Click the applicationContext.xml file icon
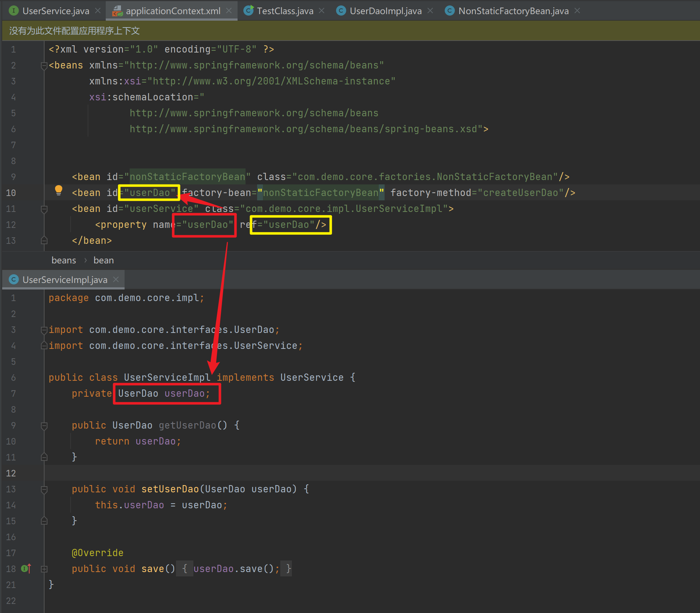 [117, 11]
